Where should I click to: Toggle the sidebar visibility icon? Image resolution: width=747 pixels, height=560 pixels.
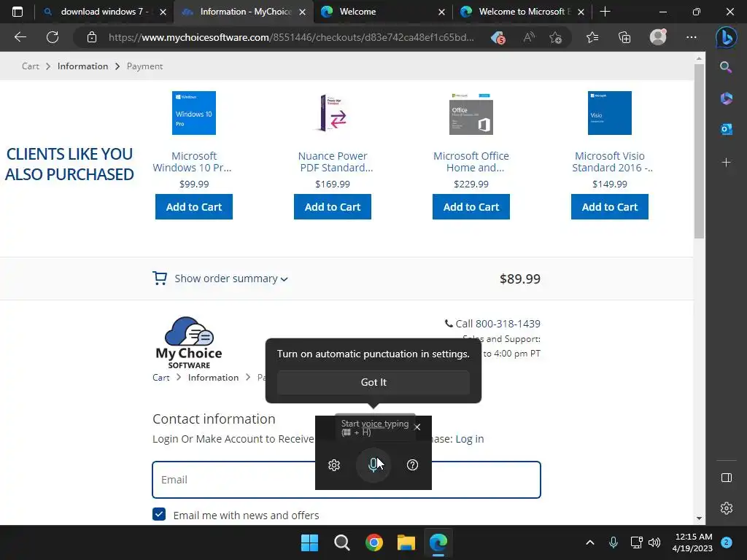pos(726,478)
